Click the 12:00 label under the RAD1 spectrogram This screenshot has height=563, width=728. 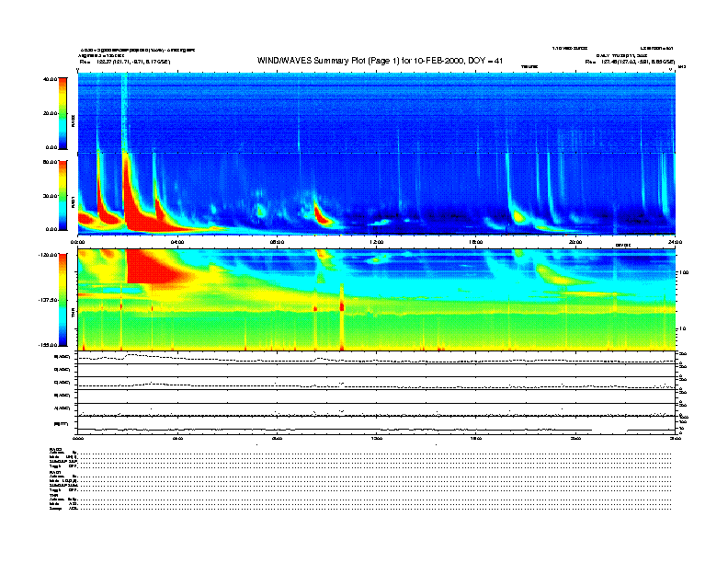pyautogui.click(x=377, y=242)
